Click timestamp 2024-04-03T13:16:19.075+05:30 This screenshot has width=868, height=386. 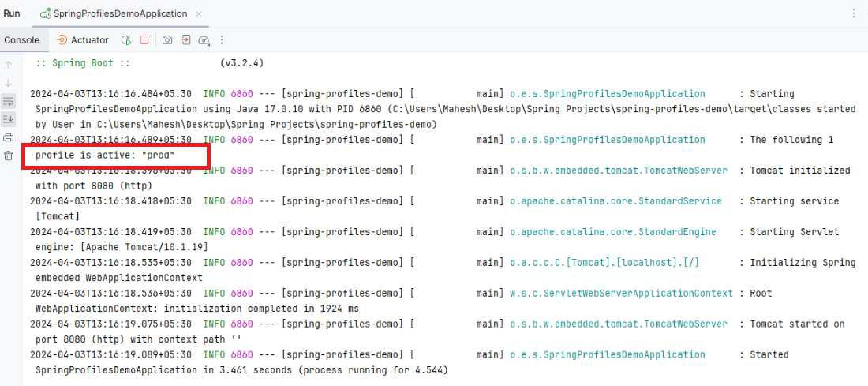[110, 324]
